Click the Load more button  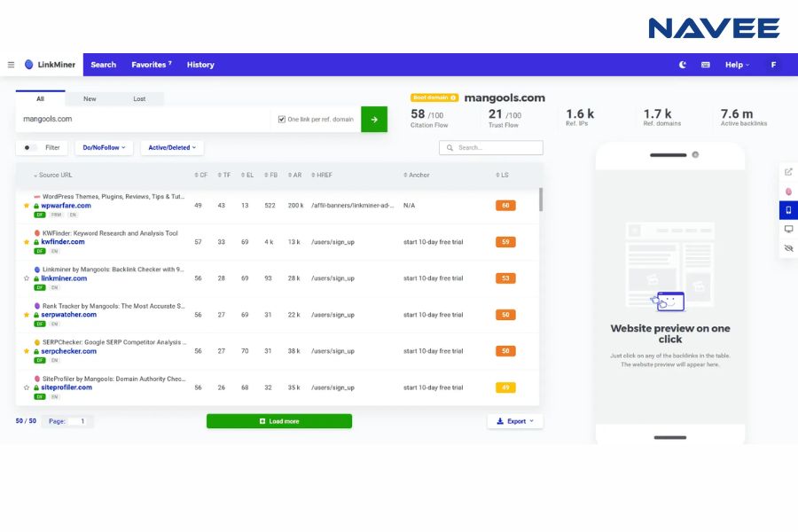coord(279,421)
